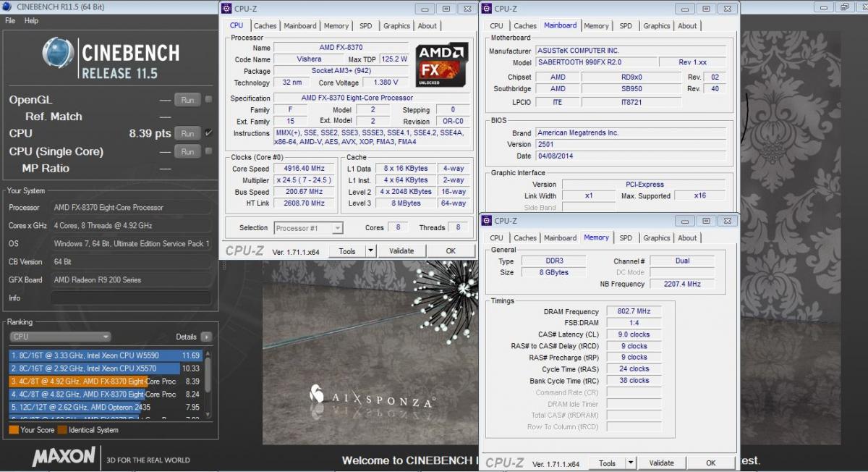Click the Core Voltage value 1.380 V
Image resolution: width=868 pixels, height=472 pixels.
385,83
